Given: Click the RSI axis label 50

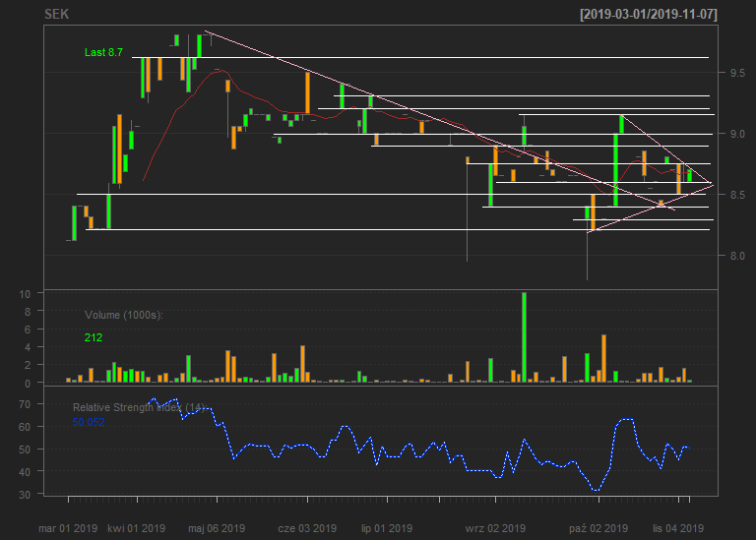Looking at the screenshot, I should (25, 450).
